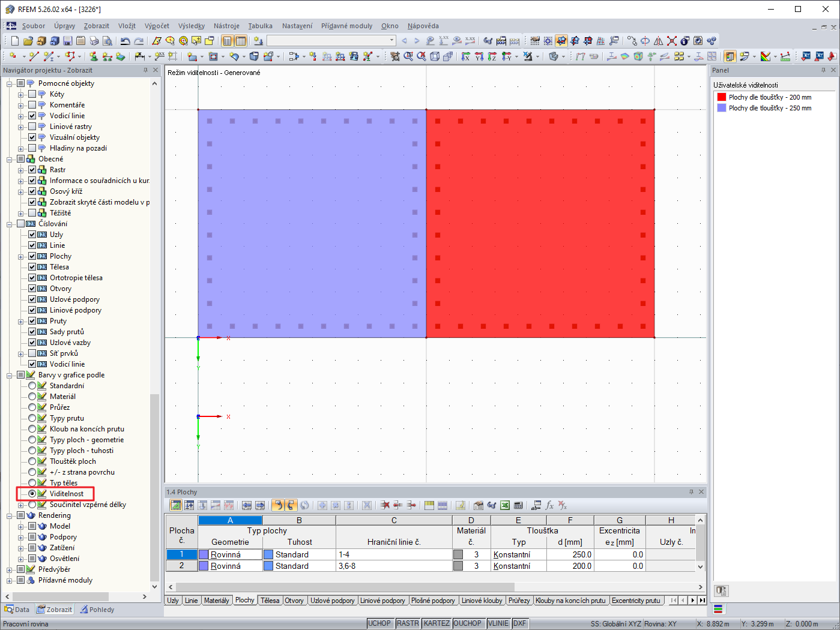The width and height of the screenshot is (840, 630).
Task: Expand the Osvětlení tree node
Action: pos(21,559)
